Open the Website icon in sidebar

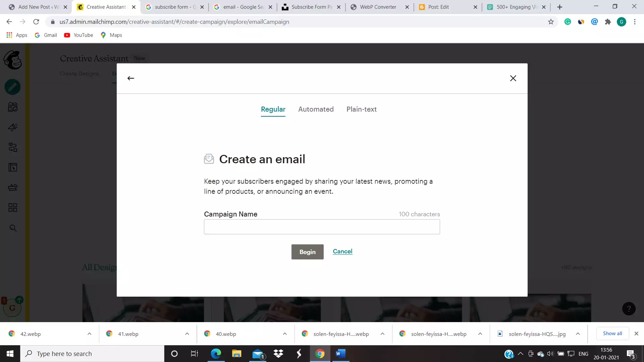click(13, 167)
